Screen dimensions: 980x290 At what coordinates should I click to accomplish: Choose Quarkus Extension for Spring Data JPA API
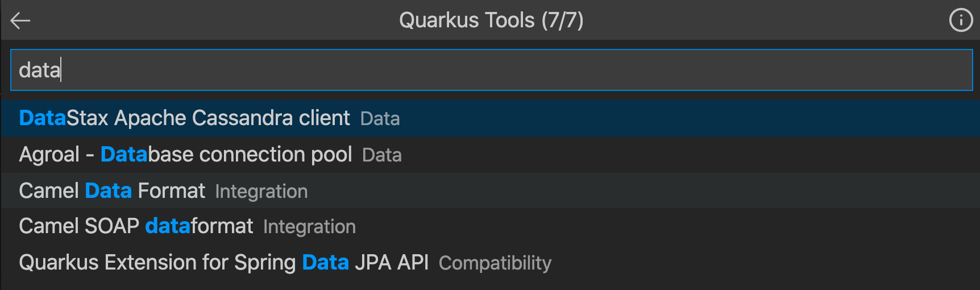click(x=490, y=263)
